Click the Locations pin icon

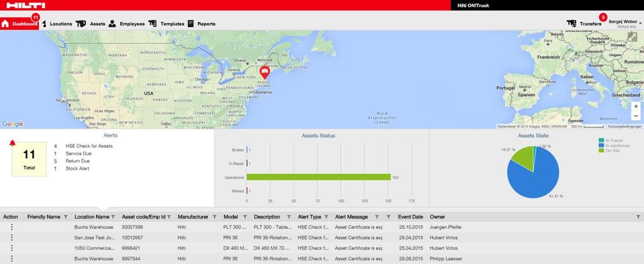pyautogui.click(x=44, y=24)
